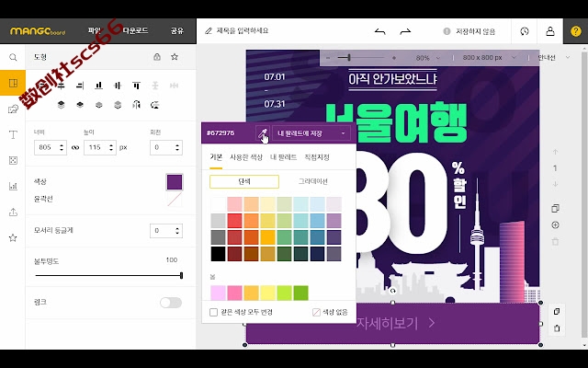588x368 pixels.
Task: Click the 저장하지 않음 save status
Action: (469, 31)
